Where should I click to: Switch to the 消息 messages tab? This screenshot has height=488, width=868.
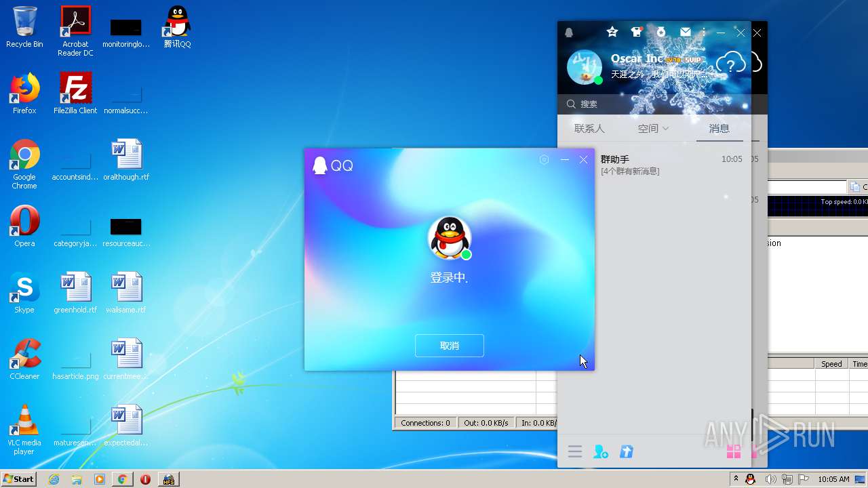coord(719,128)
